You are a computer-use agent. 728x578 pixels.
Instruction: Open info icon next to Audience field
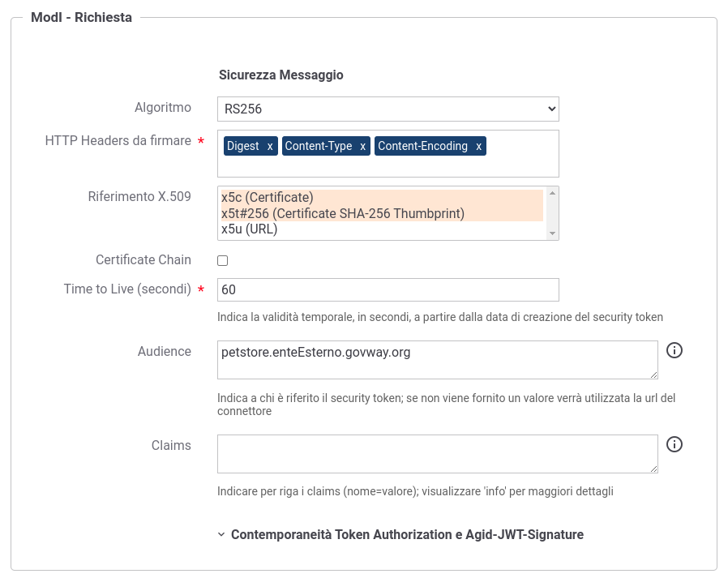(x=674, y=350)
